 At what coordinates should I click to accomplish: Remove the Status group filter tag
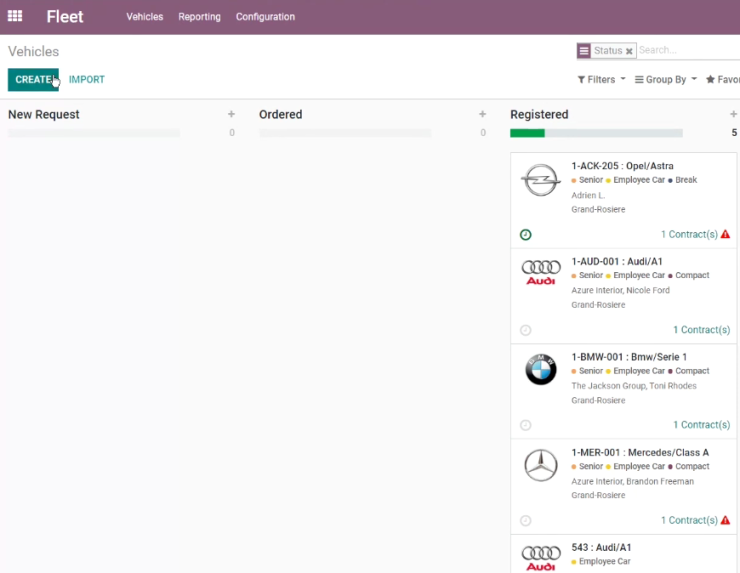tap(629, 51)
